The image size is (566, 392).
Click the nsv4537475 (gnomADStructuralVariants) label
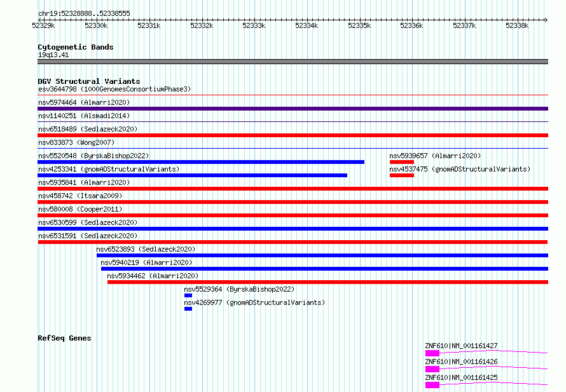(460, 169)
